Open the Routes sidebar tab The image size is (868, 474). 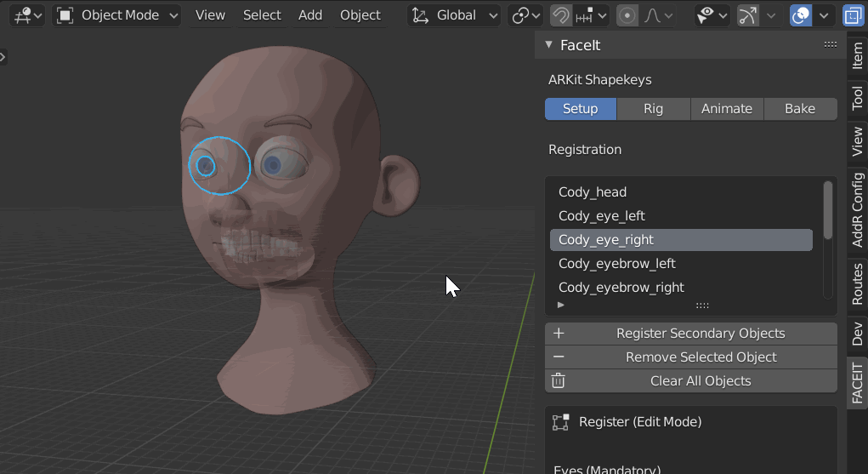tap(857, 284)
